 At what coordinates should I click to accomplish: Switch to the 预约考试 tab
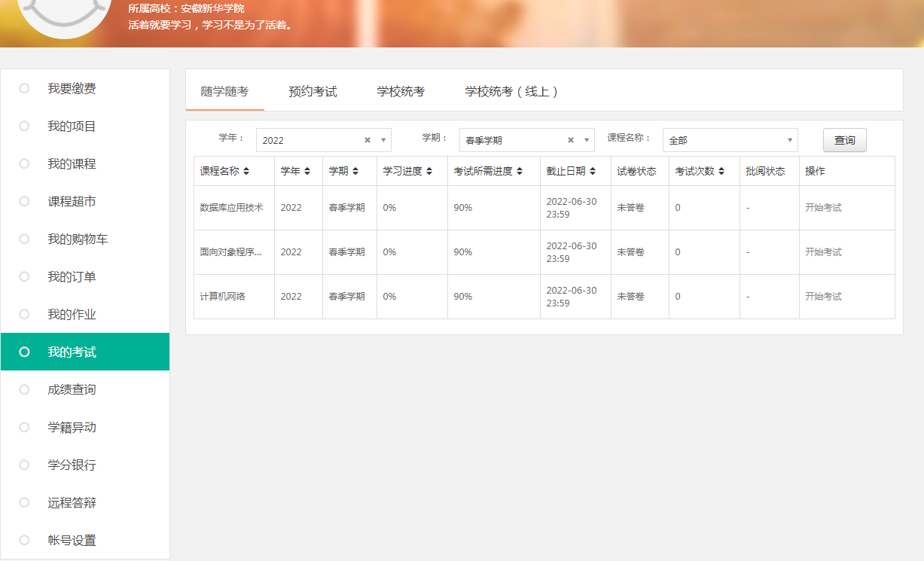point(313,92)
